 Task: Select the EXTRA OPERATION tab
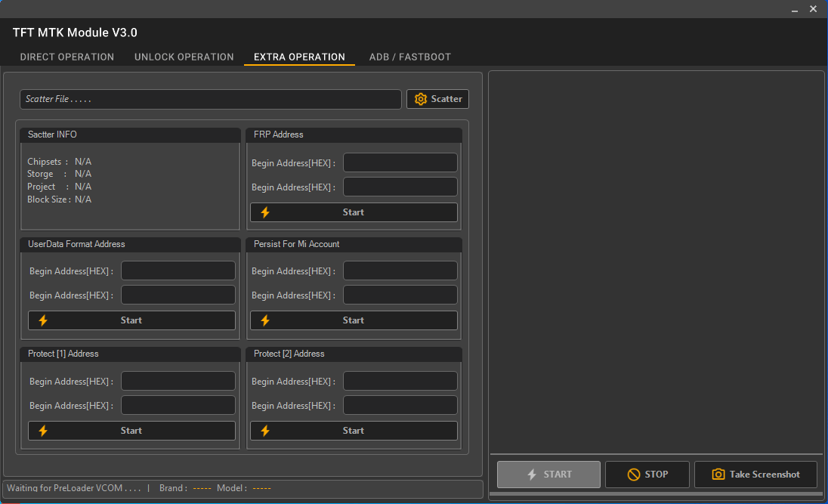(299, 57)
